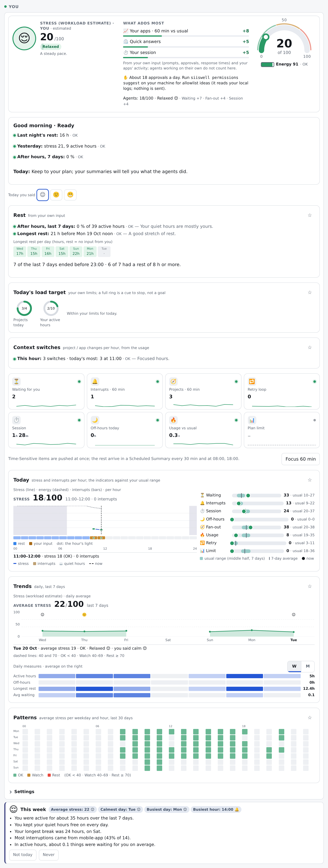Switch daily measures to M view
The width and height of the screenshot is (328, 868).
(x=307, y=666)
